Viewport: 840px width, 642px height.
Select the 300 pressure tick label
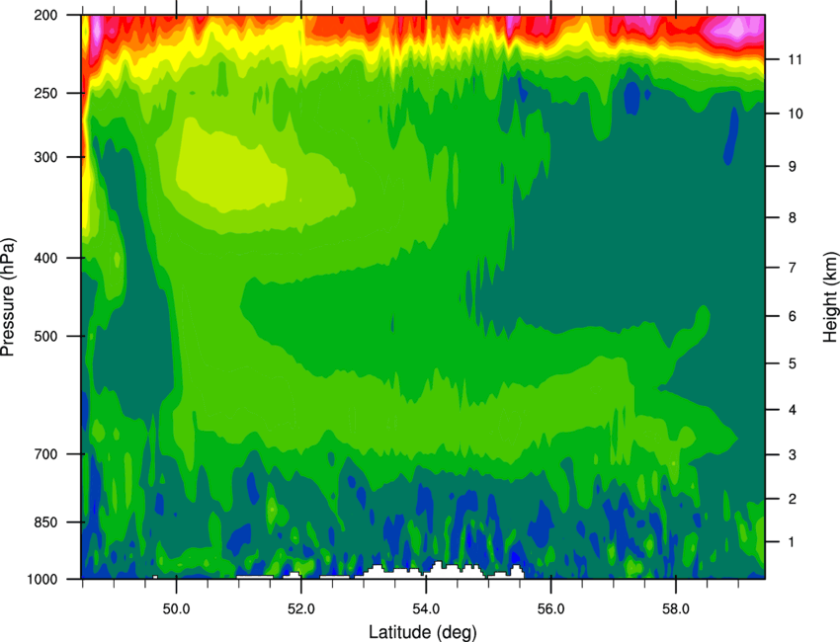click(46, 157)
